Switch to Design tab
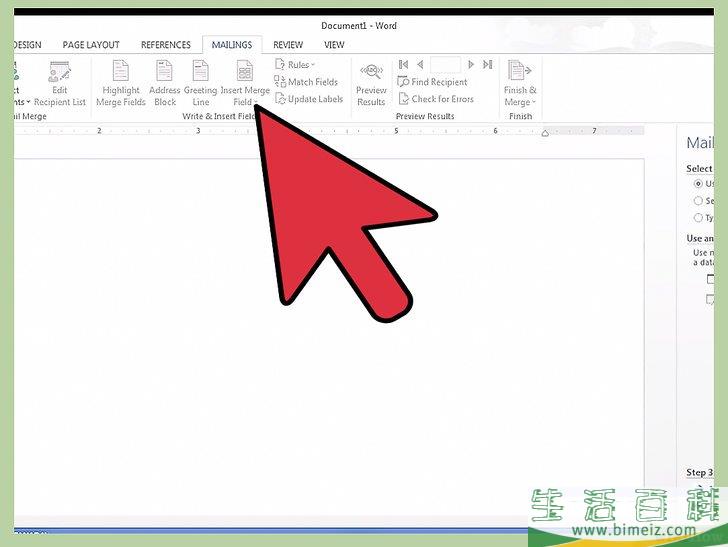 pos(28,45)
